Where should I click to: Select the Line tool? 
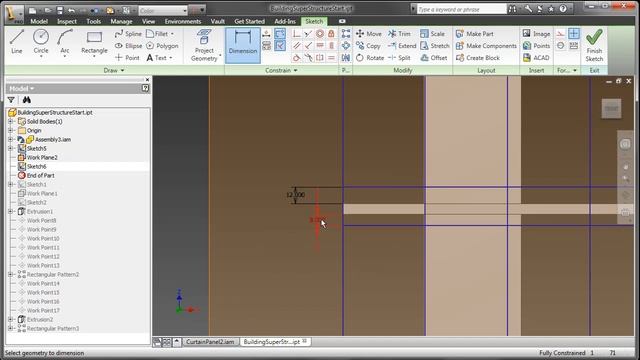click(x=16, y=42)
